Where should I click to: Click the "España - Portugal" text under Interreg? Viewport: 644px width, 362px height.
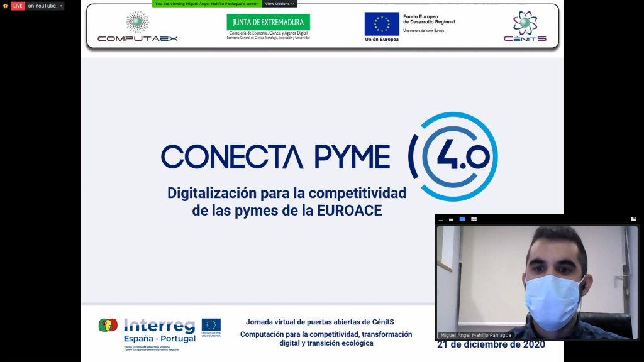pos(160,339)
